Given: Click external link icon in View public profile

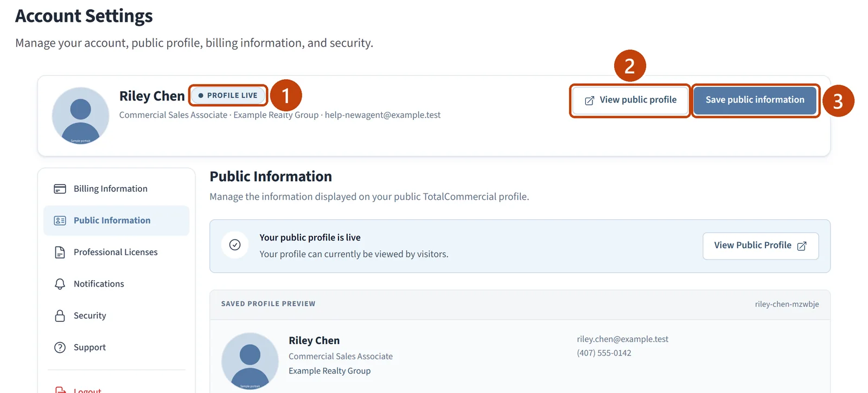Looking at the screenshot, I should pos(589,100).
